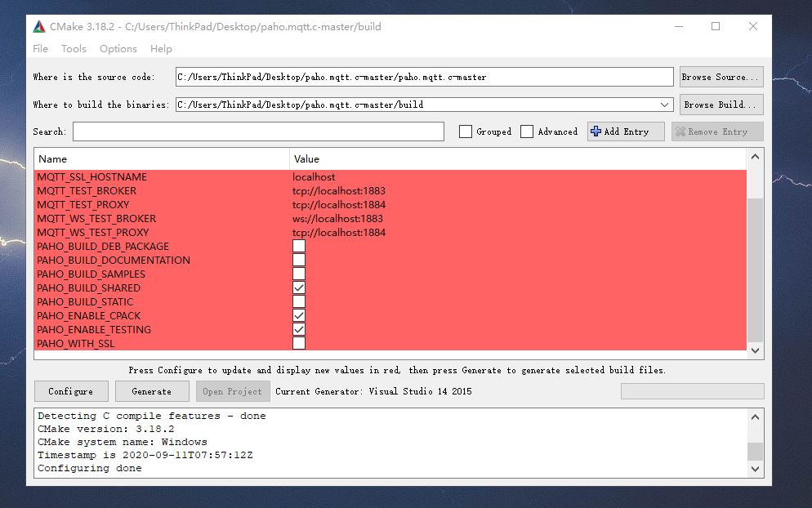Click the PAHO_BUILD_STATIC entry name
Viewport: 812px width, 508px height.
pos(85,302)
